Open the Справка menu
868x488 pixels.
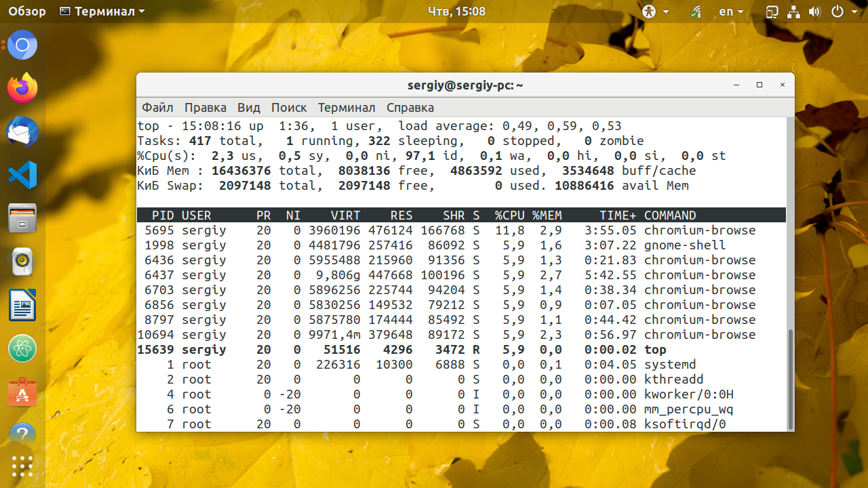[x=410, y=108]
